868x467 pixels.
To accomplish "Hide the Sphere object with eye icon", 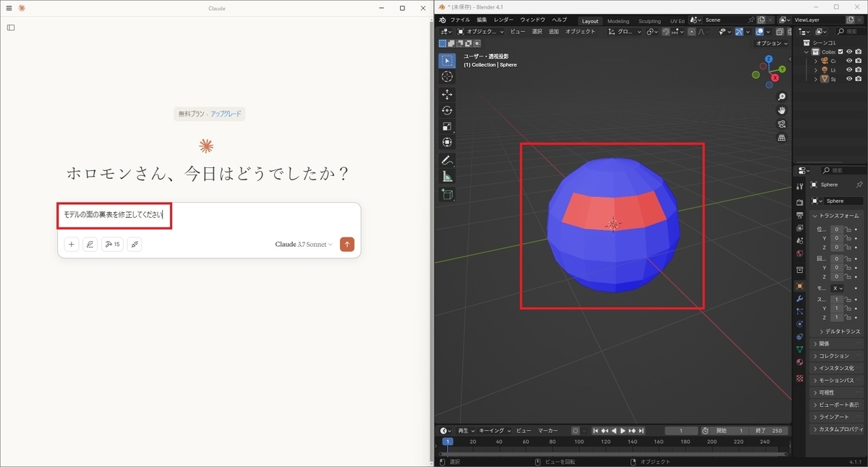I will pos(850,79).
